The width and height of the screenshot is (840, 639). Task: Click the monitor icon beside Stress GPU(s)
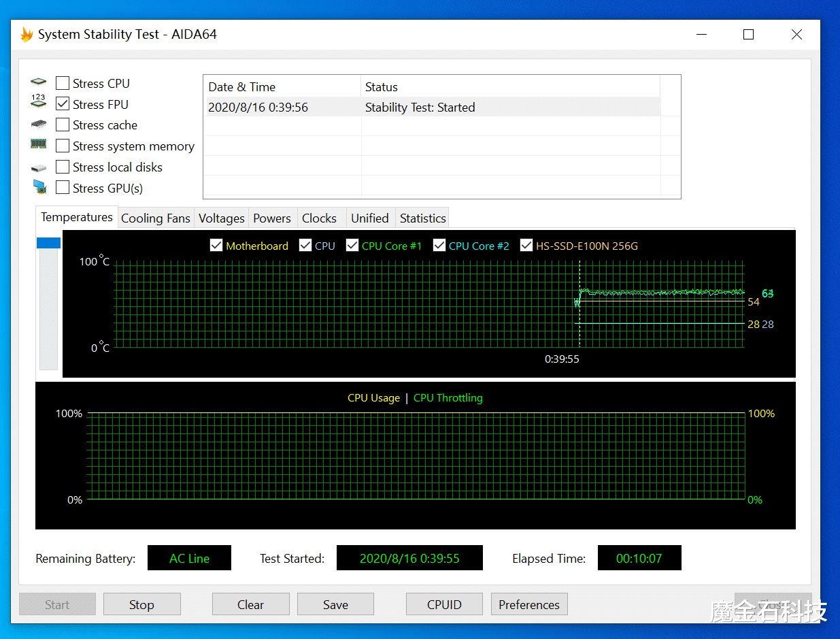[39, 187]
